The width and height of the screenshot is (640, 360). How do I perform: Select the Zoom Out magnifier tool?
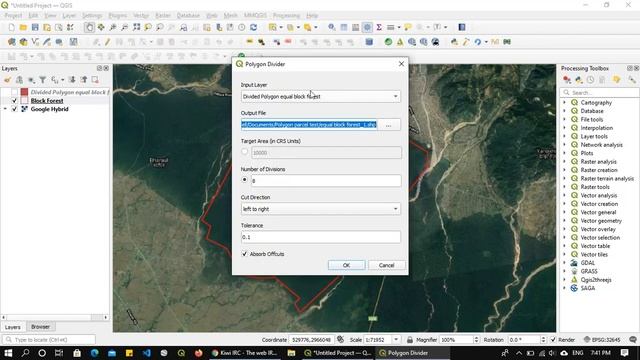tap(124, 27)
